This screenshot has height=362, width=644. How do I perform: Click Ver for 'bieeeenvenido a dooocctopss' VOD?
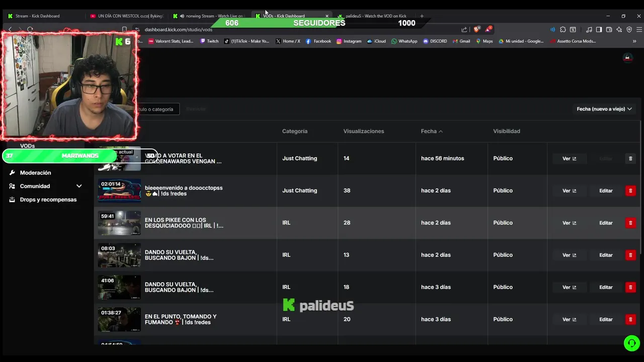click(570, 191)
